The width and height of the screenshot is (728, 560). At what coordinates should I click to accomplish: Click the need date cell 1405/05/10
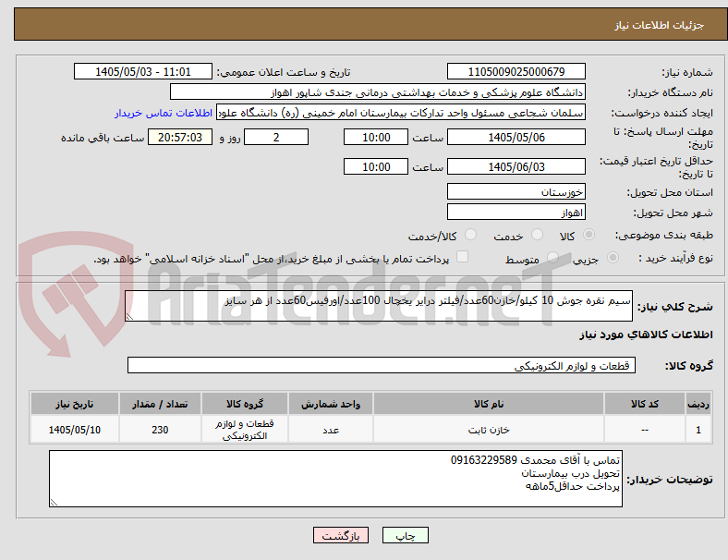74,430
